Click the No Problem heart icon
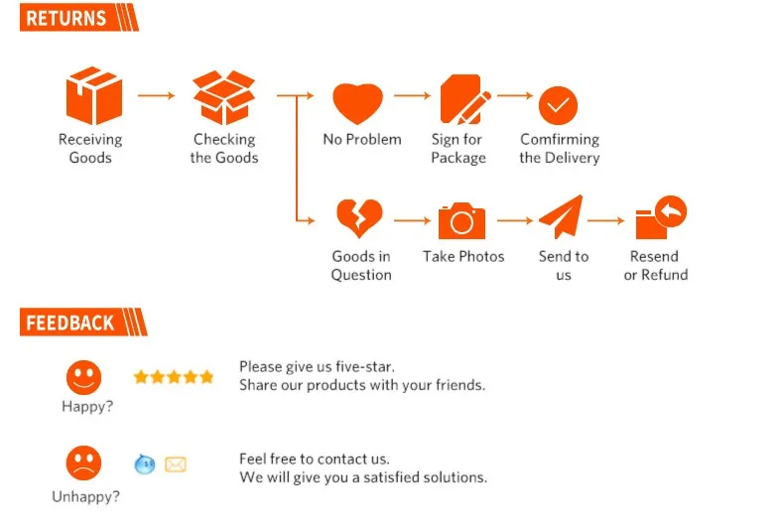784x532 pixels. pos(358,103)
